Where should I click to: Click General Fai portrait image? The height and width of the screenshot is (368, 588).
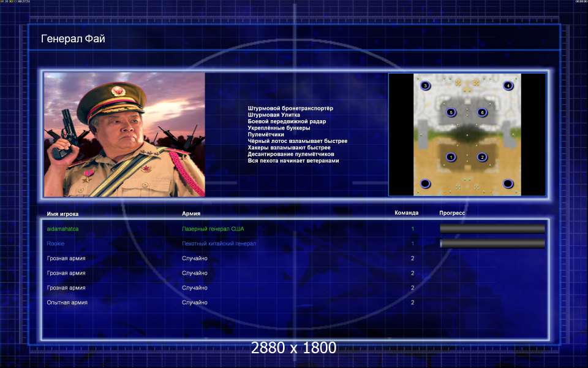point(124,134)
